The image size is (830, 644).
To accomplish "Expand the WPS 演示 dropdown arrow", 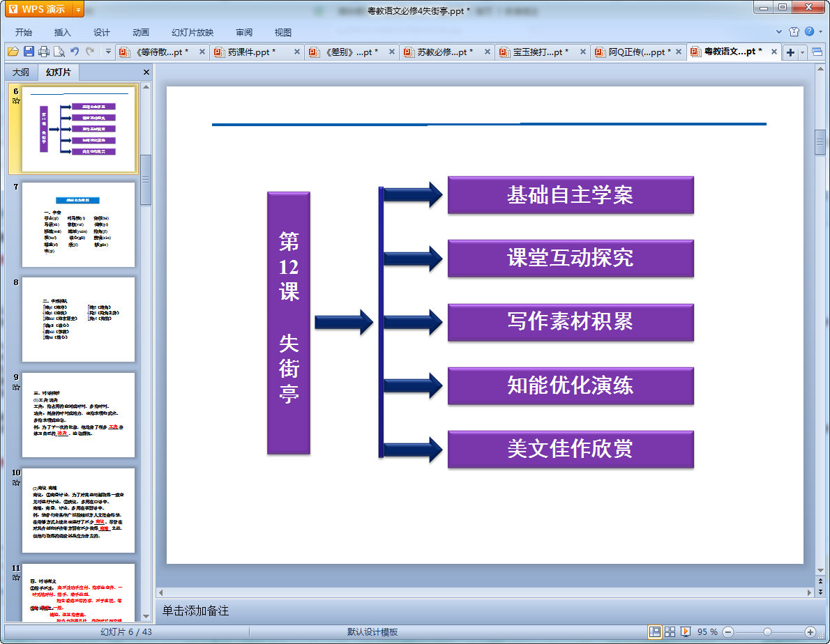I will (78, 10).
